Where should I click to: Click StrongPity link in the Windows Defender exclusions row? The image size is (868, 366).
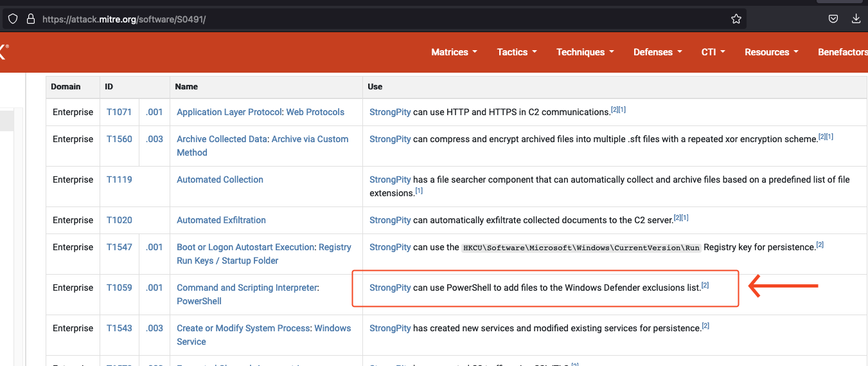[x=390, y=288]
